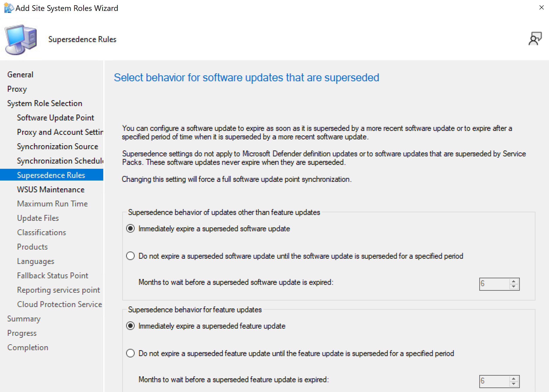Click the software update months input field
This screenshot has width=549, height=392.
coord(494,284)
